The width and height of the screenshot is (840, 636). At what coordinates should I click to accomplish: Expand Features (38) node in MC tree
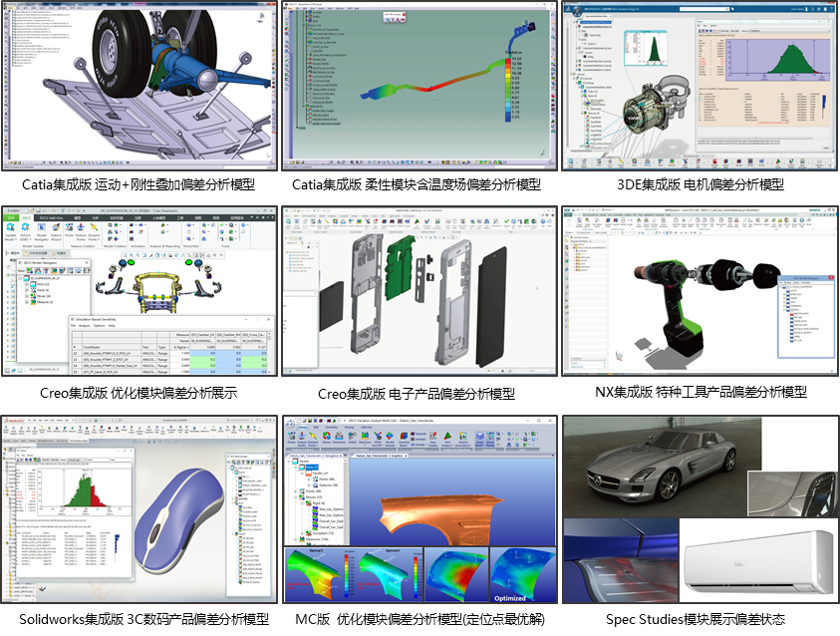coord(309,485)
